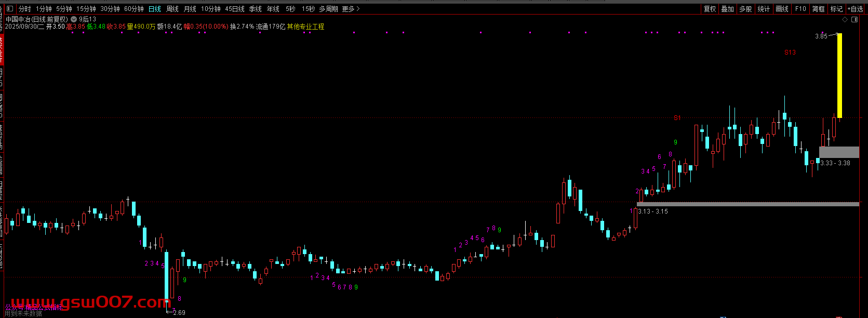Switch to the 分时 intraday tab
The width and height of the screenshot is (868, 318).
coord(24,9)
